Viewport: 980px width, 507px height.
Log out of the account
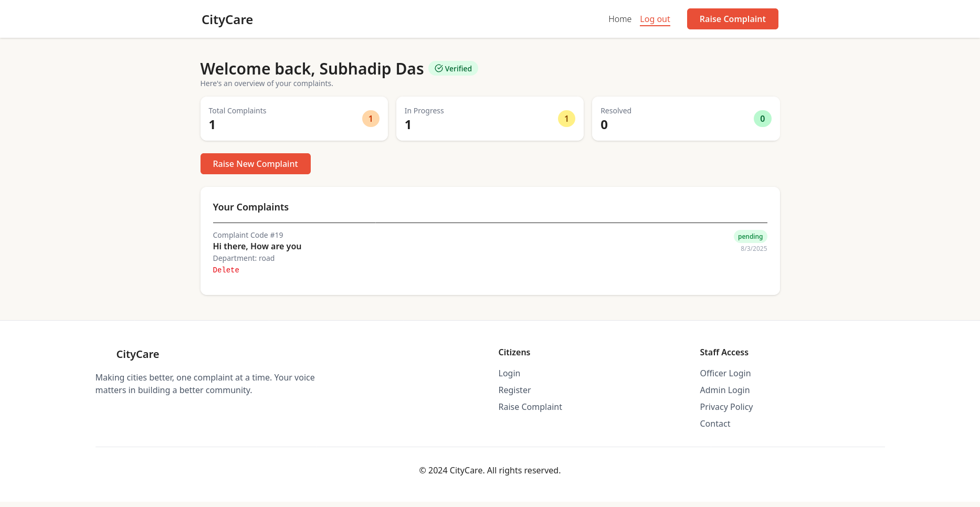(x=655, y=19)
